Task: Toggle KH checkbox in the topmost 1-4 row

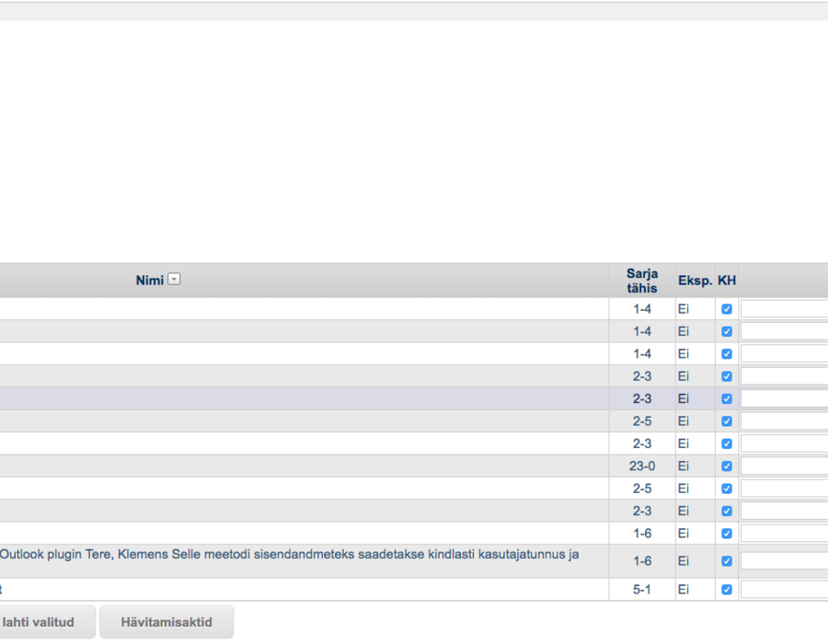Action: click(x=727, y=309)
